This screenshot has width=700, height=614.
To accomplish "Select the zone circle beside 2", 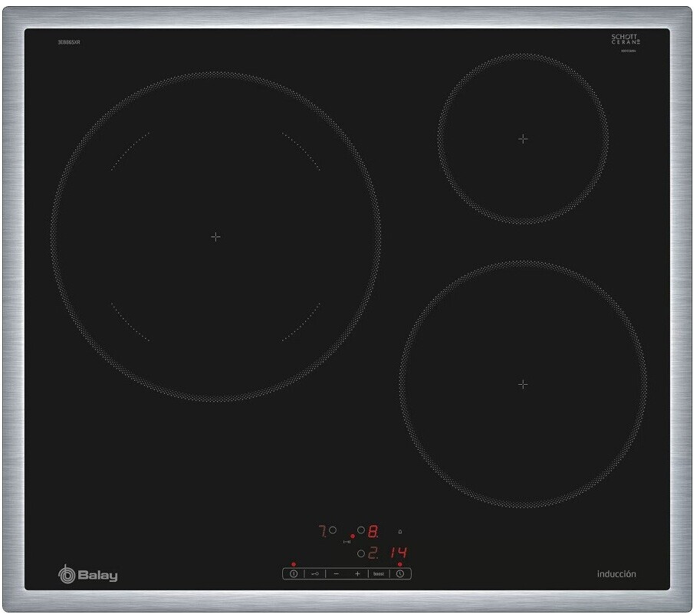I will point(361,553).
